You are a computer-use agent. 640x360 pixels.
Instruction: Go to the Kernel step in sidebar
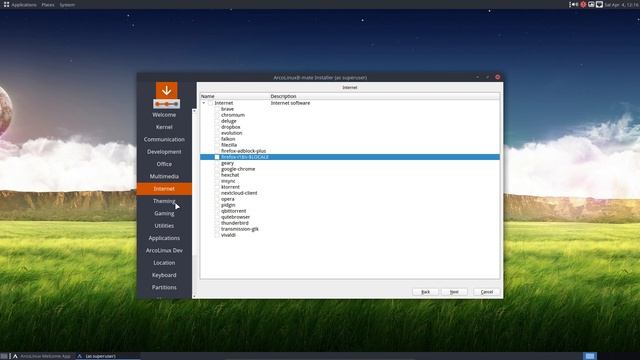click(164, 127)
